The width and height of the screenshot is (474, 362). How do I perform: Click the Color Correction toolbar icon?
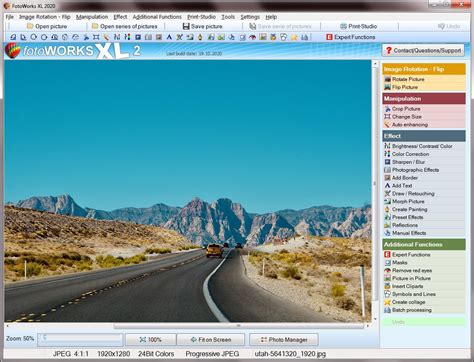(127, 37)
